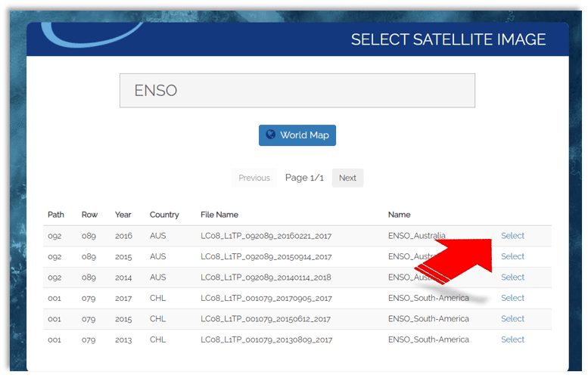Select the 2016 AUS satellite image
This screenshot has height=378, width=588.
[x=512, y=236]
